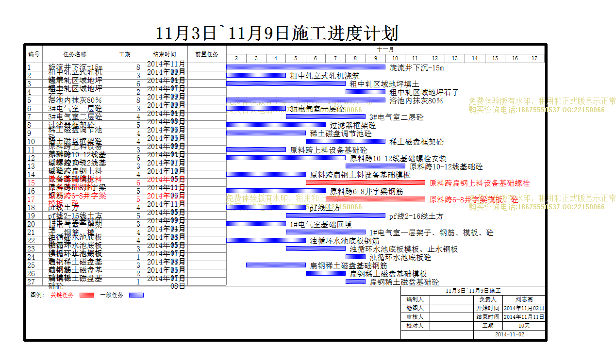Click day 17 in the timeline header
This screenshot has width=616, height=364.
[534, 58]
